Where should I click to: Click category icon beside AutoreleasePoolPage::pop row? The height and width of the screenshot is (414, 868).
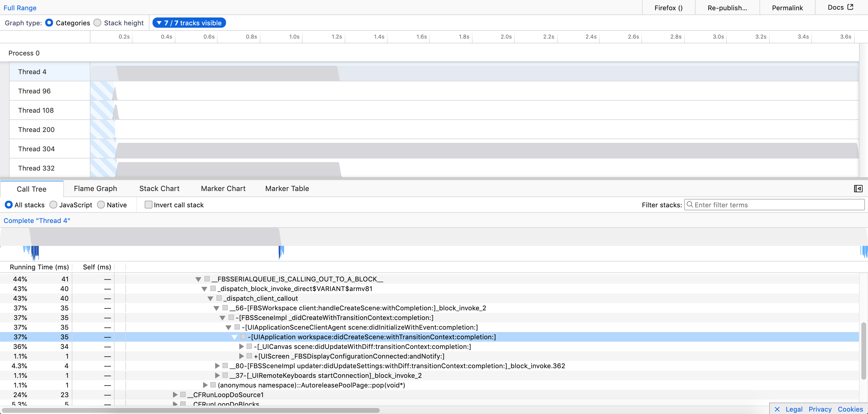(x=213, y=385)
